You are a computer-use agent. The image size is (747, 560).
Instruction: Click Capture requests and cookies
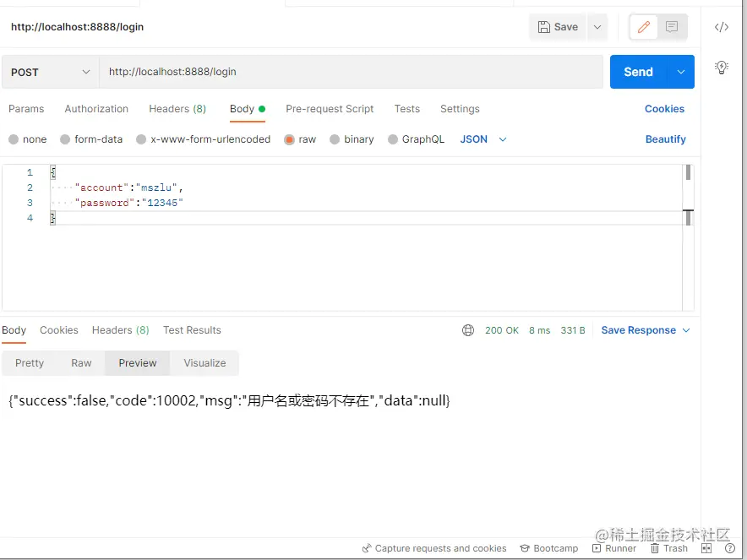point(434,548)
